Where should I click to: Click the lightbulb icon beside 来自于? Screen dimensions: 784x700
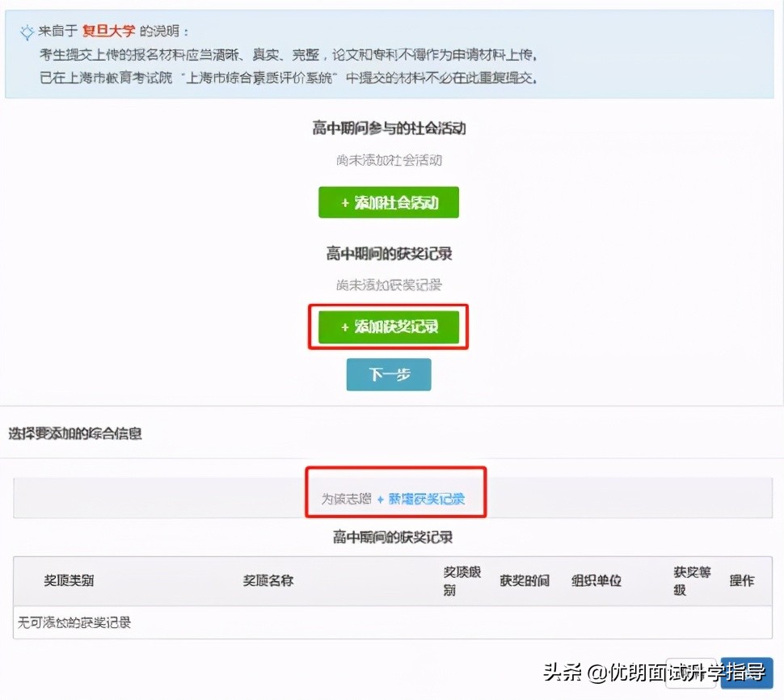(x=27, y=32)
